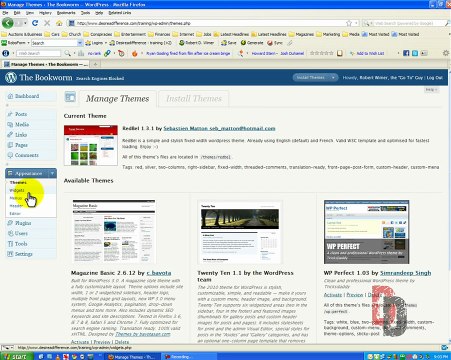This screenshot has width=451, height=360.
Task: Open the Links section in the sidebar
Action: click(31, 135)
